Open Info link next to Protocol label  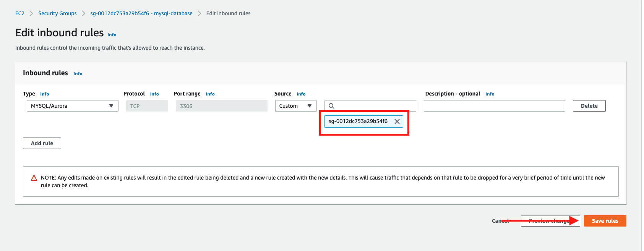(x=154, y=94)
